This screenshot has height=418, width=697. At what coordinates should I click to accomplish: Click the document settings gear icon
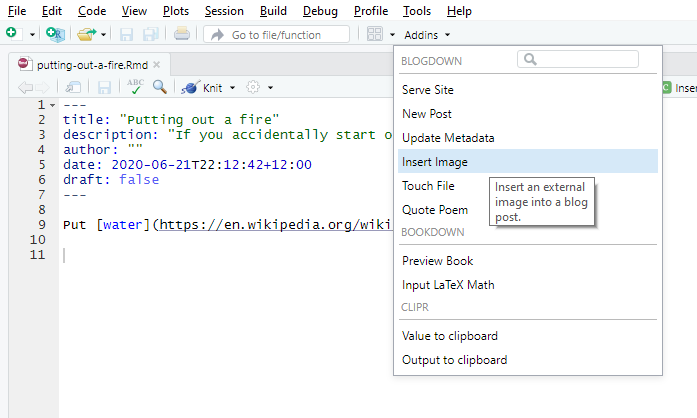253,87
